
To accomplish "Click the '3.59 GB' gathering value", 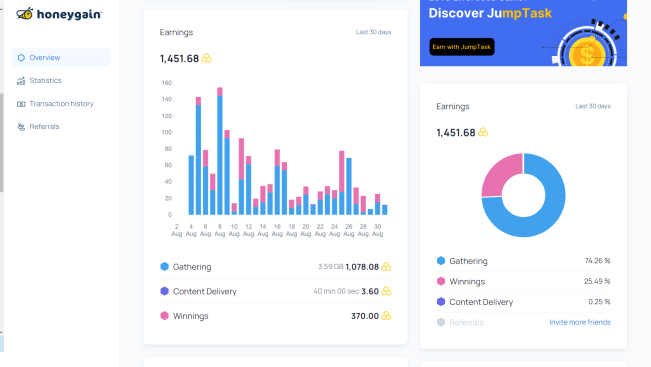I will (330, 267).
